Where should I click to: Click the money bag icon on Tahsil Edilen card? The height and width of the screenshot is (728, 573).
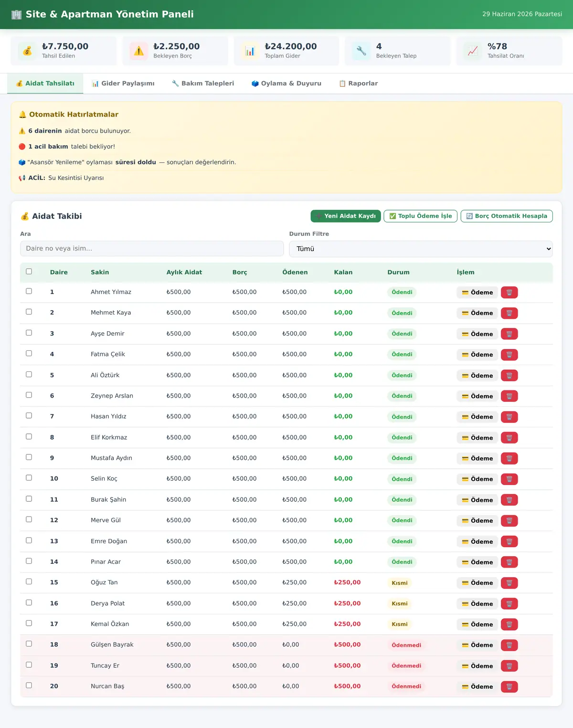27,51
